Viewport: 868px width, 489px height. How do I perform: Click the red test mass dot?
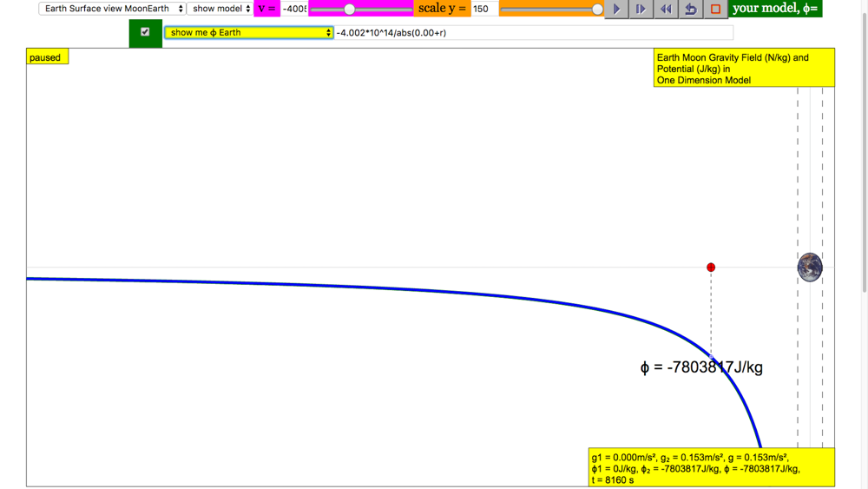click(x=711, y=268)
